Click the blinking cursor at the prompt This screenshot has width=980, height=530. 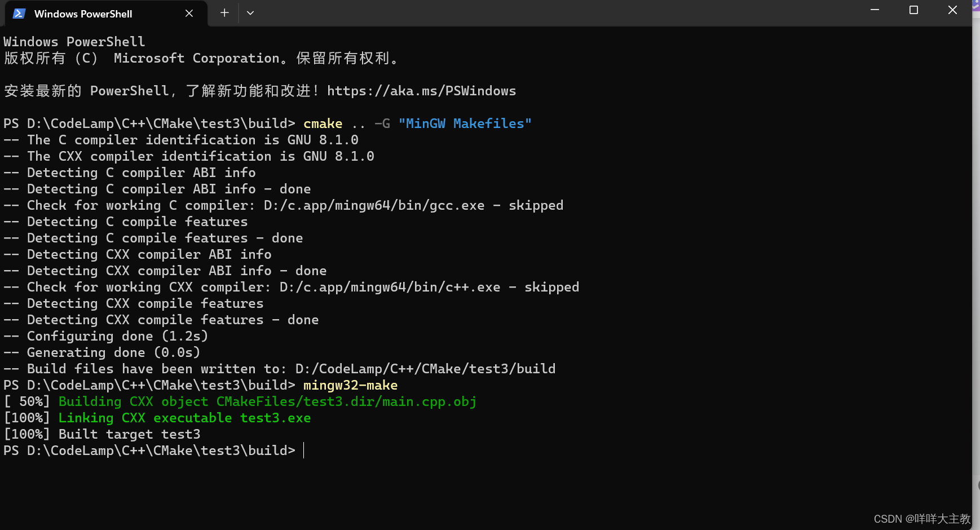pyautogui.click(x=304, y=450)
